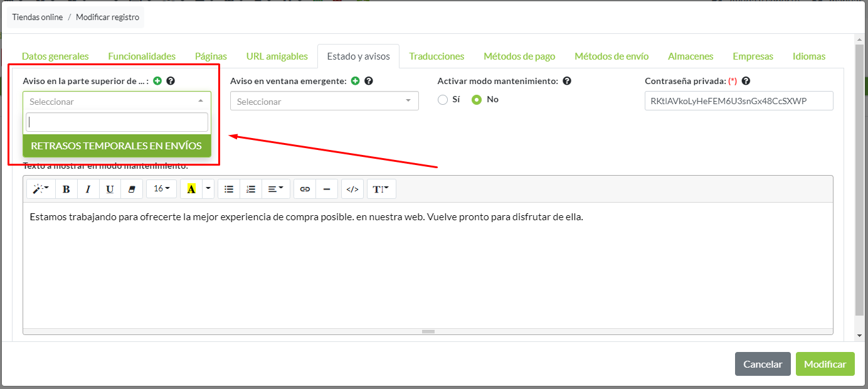The height and width of the screenshot is (389, 868).
Task: Apply italic formatting in the editor
Action: pos(88,189)
